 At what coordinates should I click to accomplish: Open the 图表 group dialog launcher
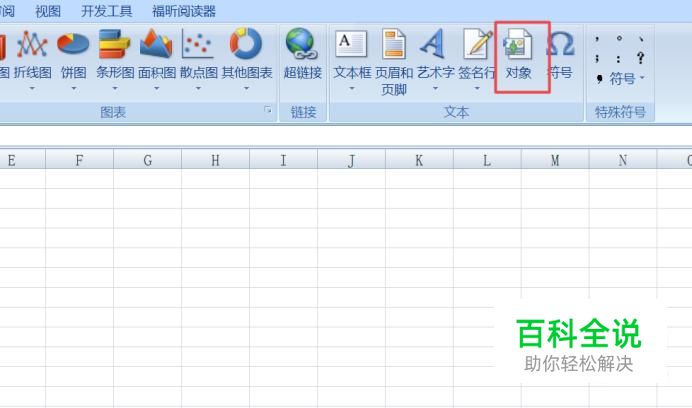[x=267, y=110]
